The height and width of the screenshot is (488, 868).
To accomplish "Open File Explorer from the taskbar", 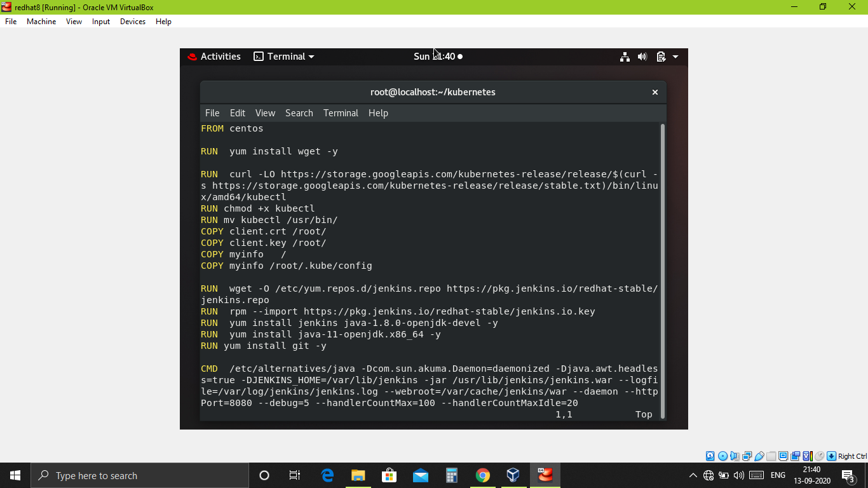I will (358, 475).
